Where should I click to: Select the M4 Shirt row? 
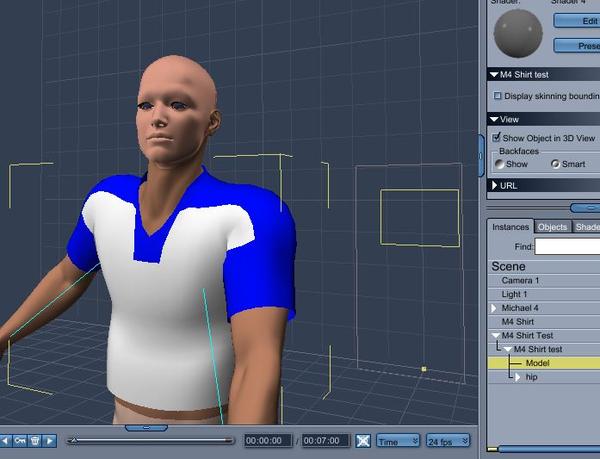point(544,322)
